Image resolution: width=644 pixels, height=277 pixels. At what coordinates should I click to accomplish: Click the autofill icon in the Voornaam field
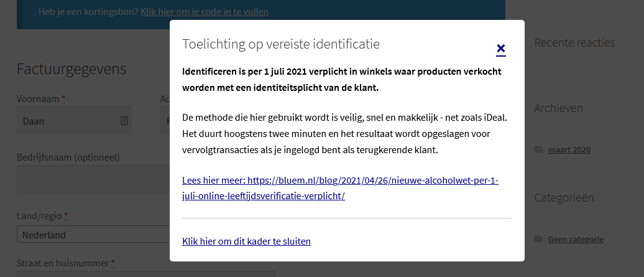124,121
